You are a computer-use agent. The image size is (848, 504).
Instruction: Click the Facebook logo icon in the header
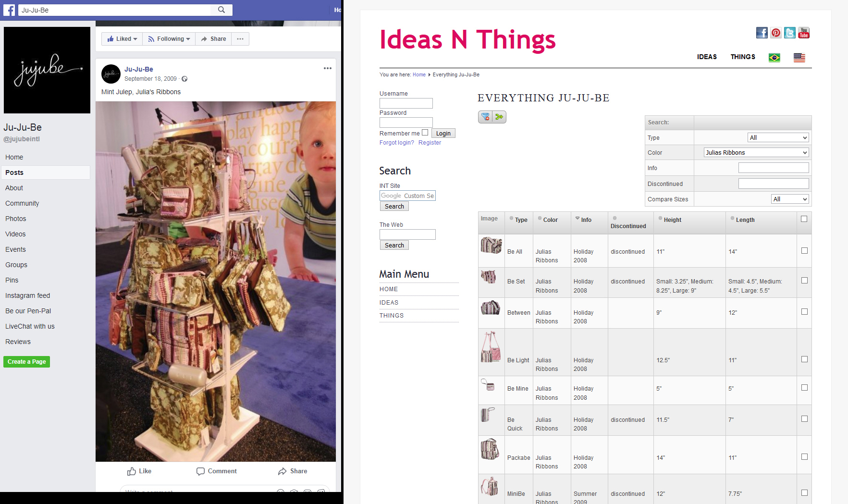coord(9,10)
